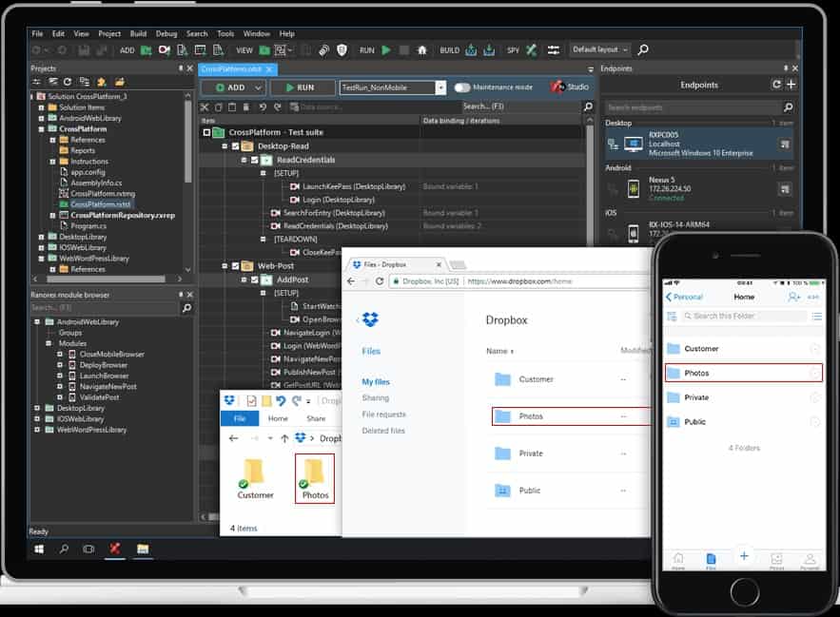This screenshot has height=617, width=840.
Task: Tap Private folder on phone
Action: coord(743,397)
